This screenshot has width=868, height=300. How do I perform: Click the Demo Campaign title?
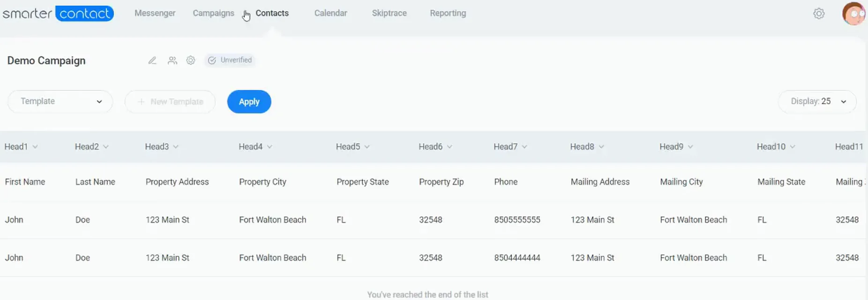coord(46,60)
